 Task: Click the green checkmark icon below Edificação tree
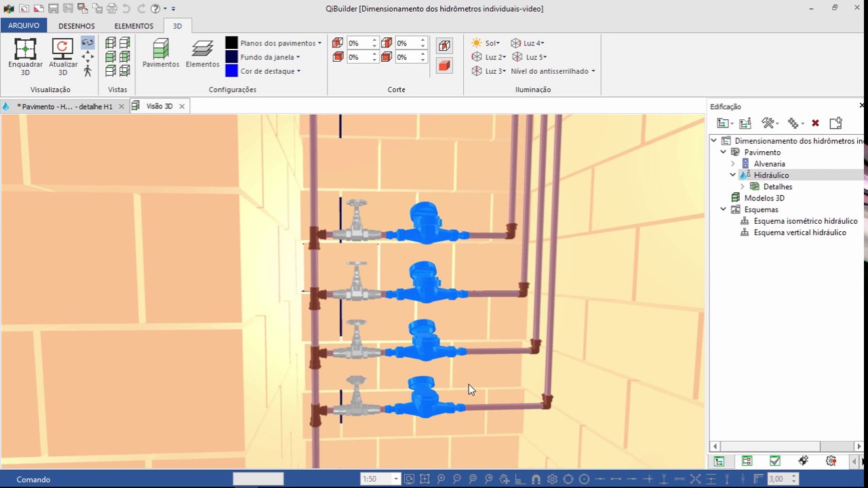[775, 461]
